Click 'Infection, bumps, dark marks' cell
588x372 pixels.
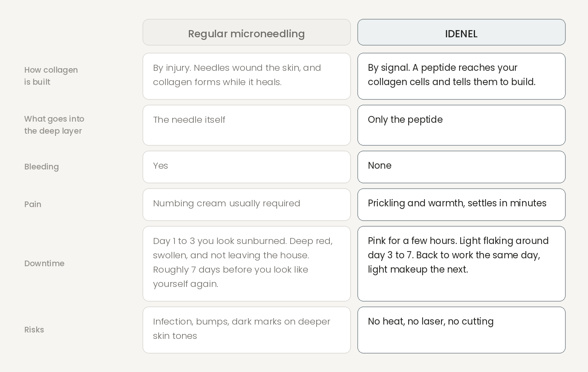click(247, 330)
